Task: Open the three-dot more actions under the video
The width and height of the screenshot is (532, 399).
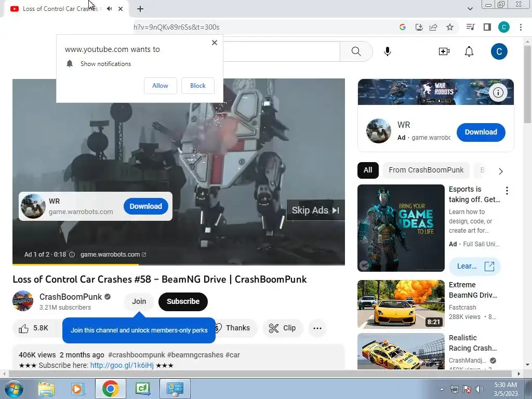Action: 317,328
